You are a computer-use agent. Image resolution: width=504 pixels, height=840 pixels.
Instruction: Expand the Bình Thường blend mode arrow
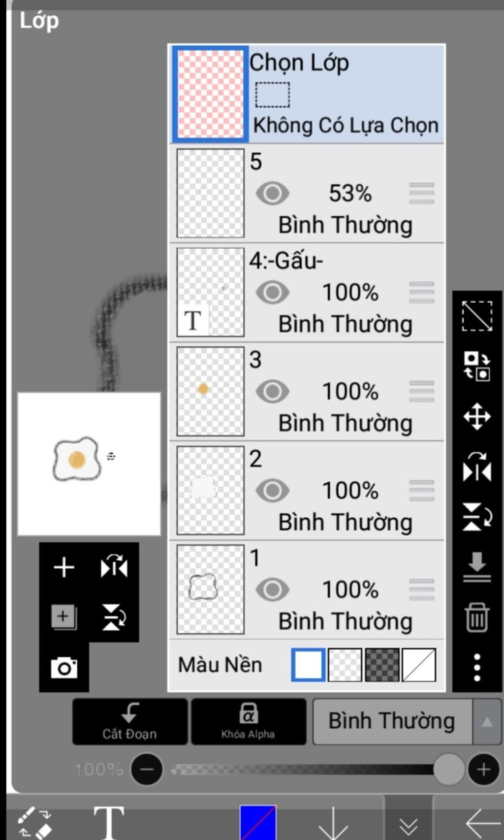point(487,722)
